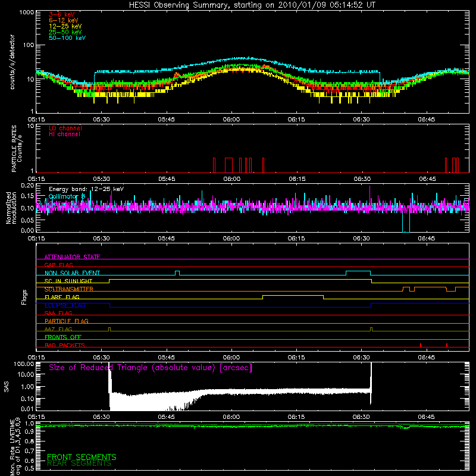This screenshot has height=476, width=476.
Task: Click the SC TRANSMITTER flag label
Action: (x=69, y=289)
